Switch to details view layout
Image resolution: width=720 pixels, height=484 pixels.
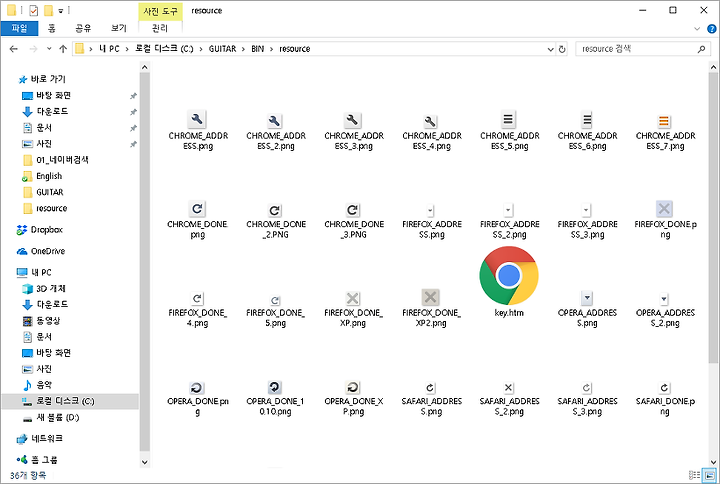(x=694, y=475)
